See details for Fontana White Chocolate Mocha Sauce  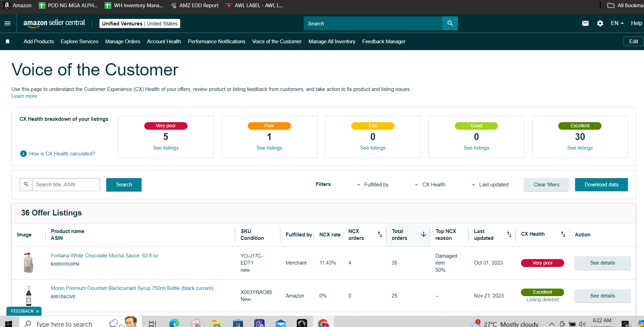pyautogui.click(x=603, y=263)
